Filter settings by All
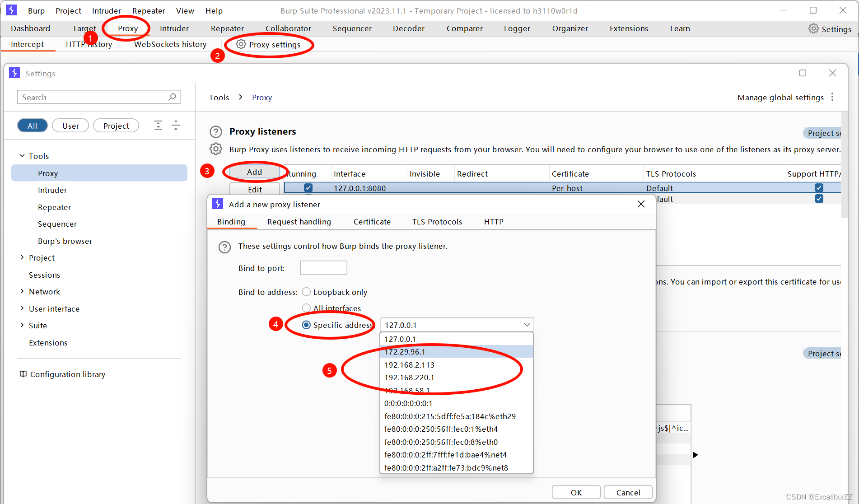The width and height of the screenshot is (859, 504). [x=33, y=126]
